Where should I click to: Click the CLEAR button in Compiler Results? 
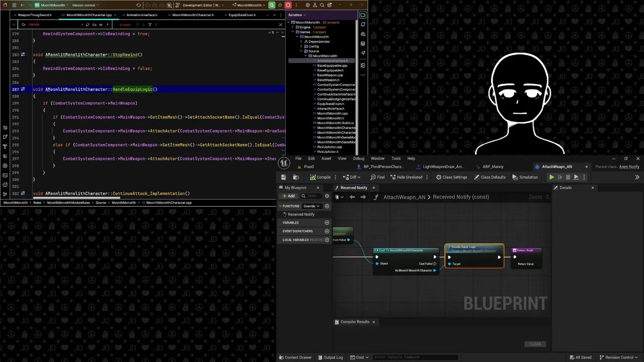535,344
